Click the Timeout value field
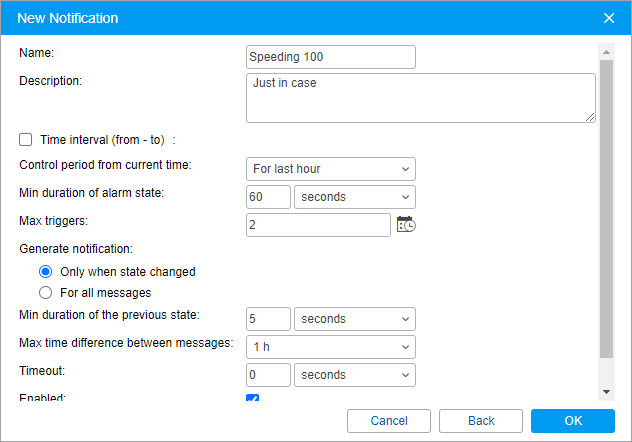This screenshot has height=442, width=632. 268,375
